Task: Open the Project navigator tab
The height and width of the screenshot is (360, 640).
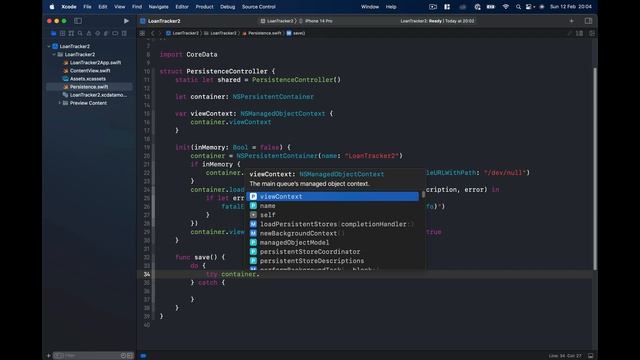Action: pos(53,33)
